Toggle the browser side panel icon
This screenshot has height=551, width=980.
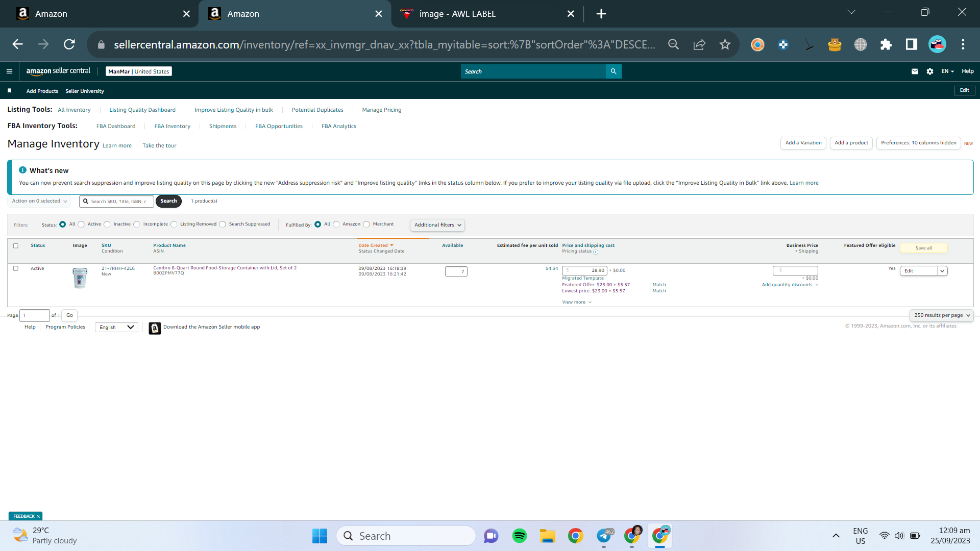pyautogui.click(x=912, y=44)
